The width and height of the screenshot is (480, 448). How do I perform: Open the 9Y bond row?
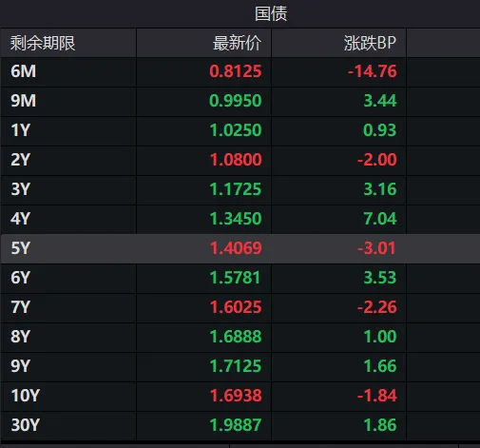(x=240, y=366)
